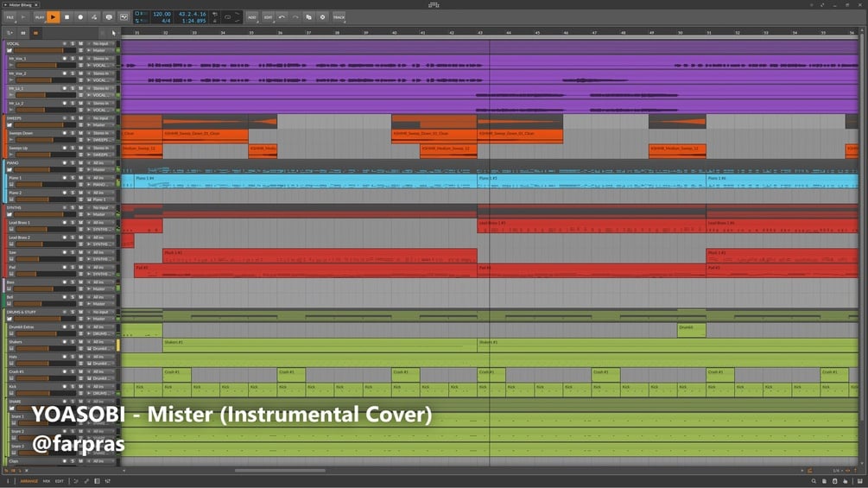Collapse the VOCAL group folder icon

[10, 50]
